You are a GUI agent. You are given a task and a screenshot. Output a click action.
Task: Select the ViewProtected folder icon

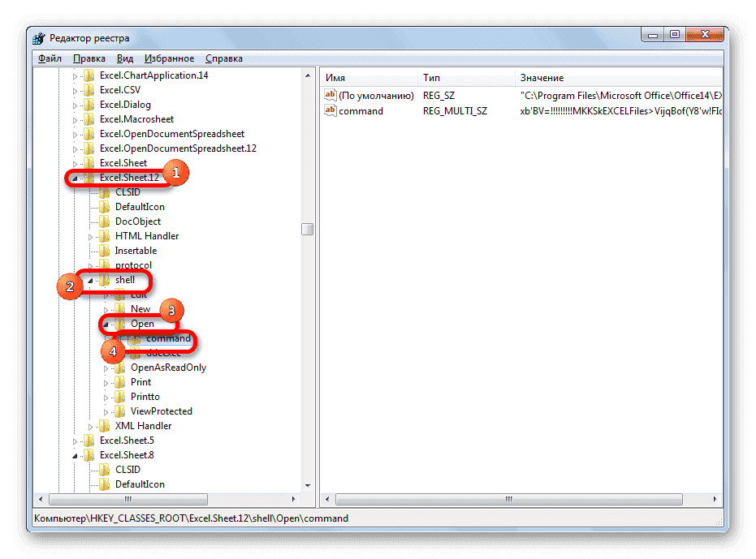(x=120, y=411)
